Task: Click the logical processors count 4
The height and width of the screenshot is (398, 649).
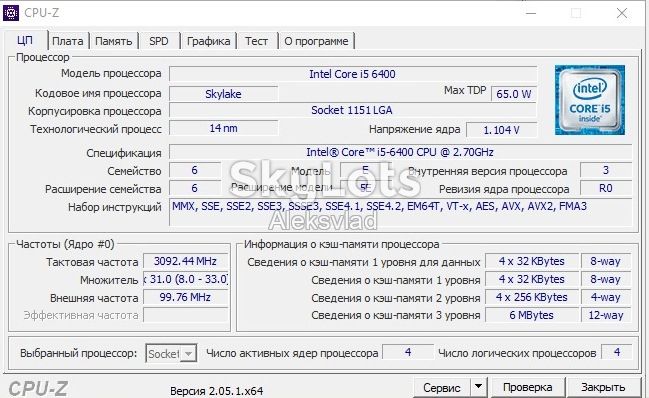Action: (x=617, y=352)
